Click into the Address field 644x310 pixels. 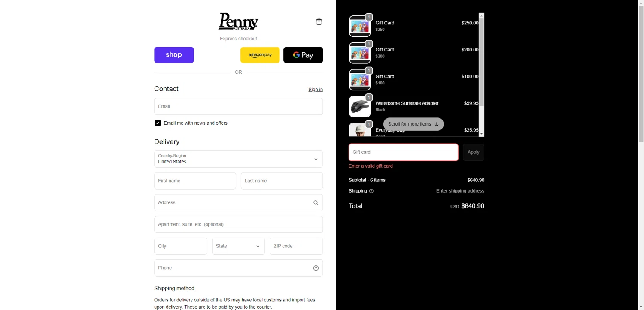click(239, 202)
